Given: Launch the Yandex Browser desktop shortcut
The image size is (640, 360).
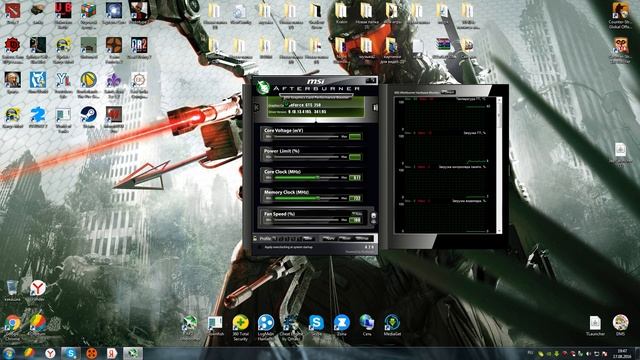Looking at the screenshot, I should [38, 288].
